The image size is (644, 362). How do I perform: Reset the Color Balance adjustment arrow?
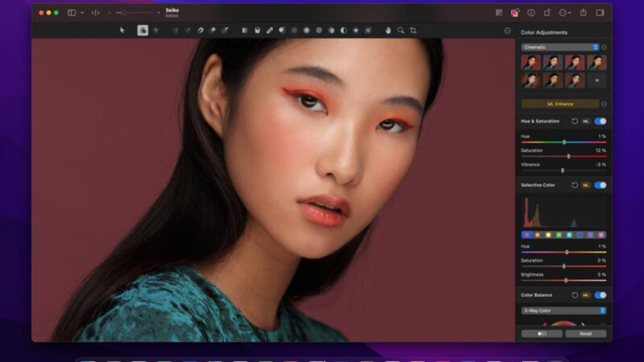(575, 295)
